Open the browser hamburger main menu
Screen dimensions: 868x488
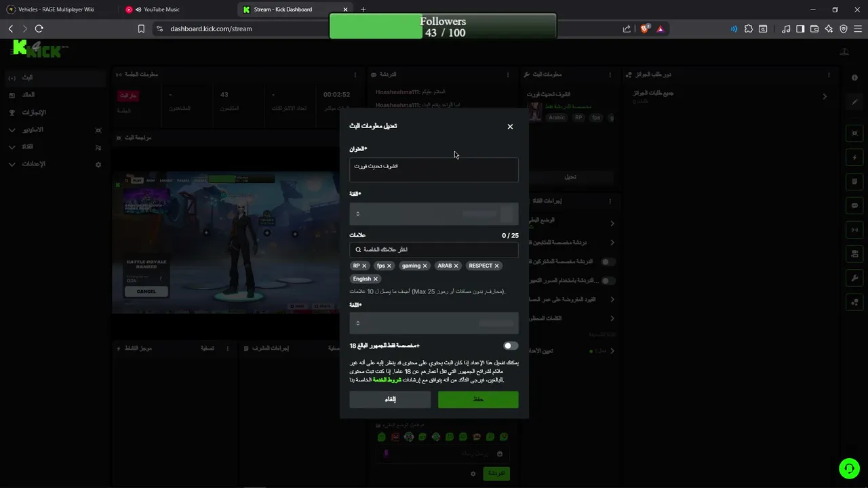[x=858, y=28]
